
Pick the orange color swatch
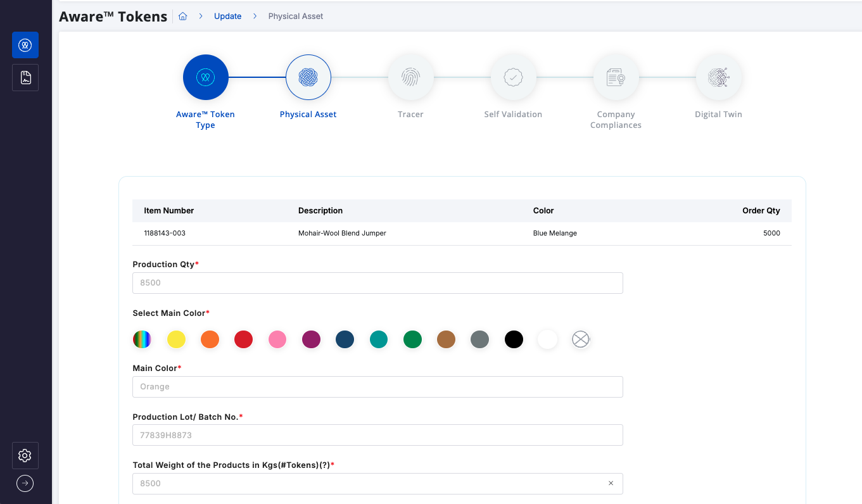click(210, 339)
